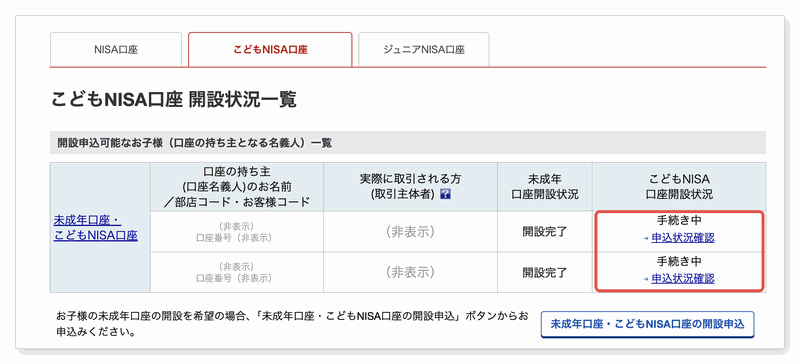Click the こどもNISA口座 開設状況一覧 heading
The width and height of the screenshot is (800, 364).
pyautogui.click(x=174, y=100)
